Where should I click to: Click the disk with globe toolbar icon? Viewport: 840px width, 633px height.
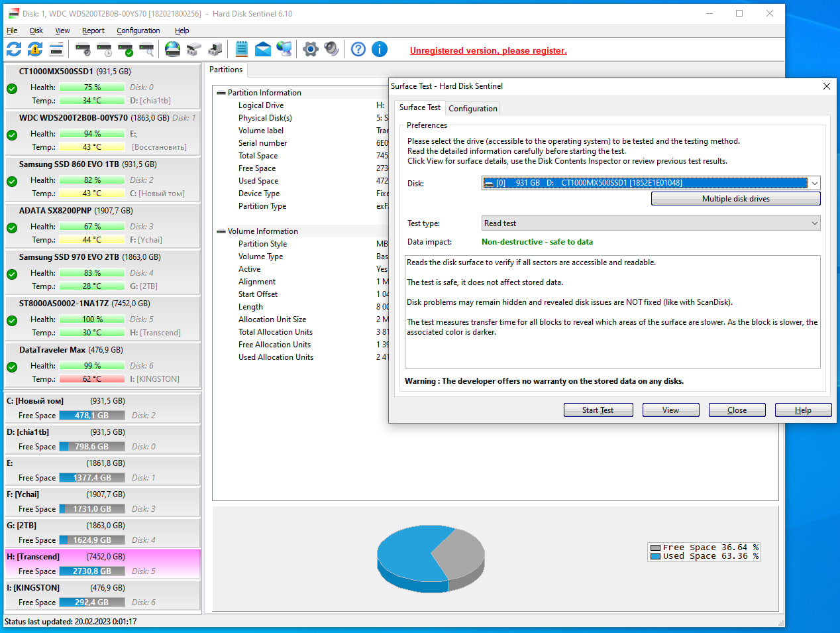(x=172, y=49)
